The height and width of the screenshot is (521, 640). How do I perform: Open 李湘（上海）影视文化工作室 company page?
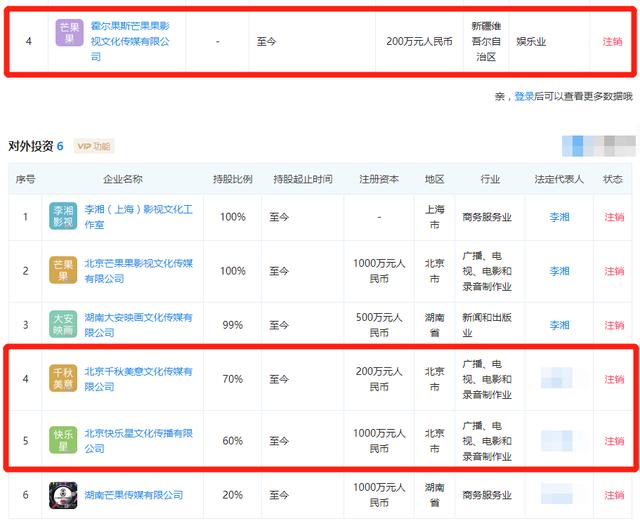click(x=137, y=216)
